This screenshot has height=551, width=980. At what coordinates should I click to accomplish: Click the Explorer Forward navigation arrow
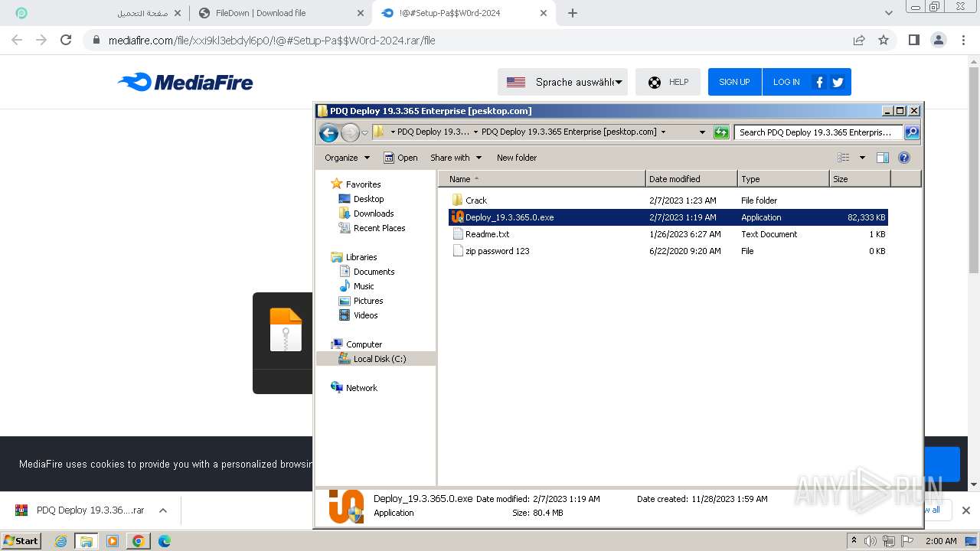pos(350,132)
